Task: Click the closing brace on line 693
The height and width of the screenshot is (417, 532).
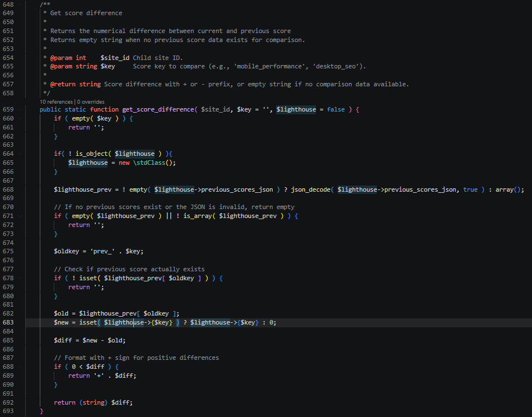Action: pos(41,411)
